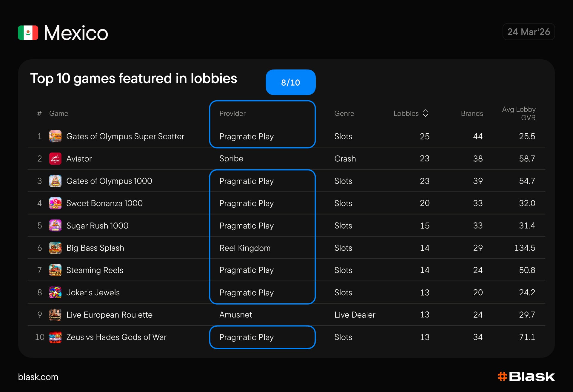
Task: Select the Spribe provider cell
Action: click(x=231, y=159)
